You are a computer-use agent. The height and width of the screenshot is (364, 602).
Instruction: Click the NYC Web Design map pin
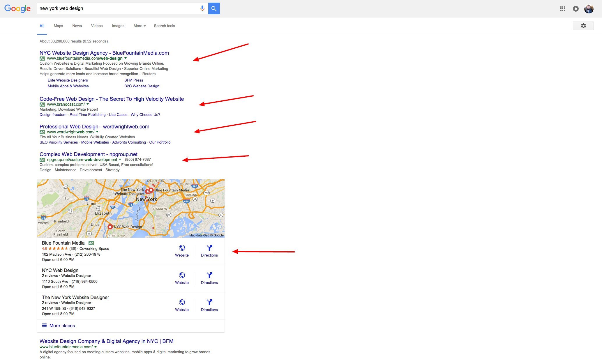click(110, 227)
